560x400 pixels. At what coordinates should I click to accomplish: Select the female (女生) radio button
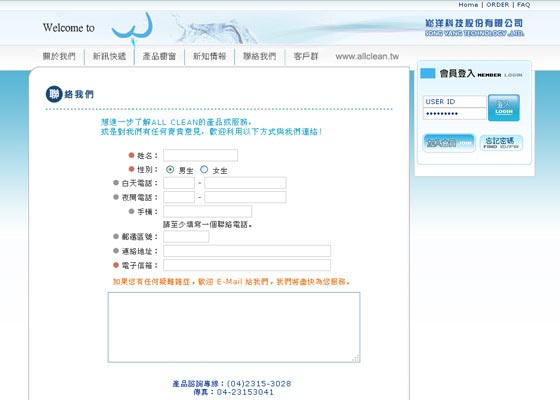tap(204, 169)
